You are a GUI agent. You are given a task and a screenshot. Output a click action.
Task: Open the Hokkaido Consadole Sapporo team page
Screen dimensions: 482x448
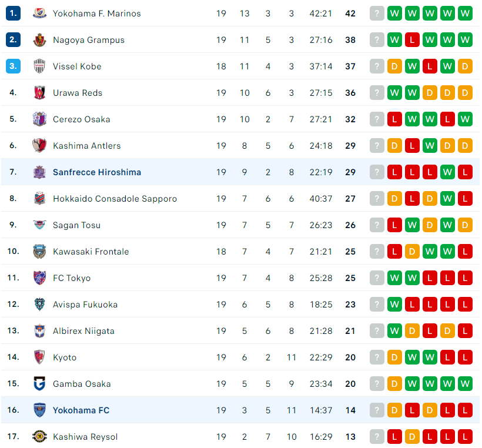tap(115, 199)
